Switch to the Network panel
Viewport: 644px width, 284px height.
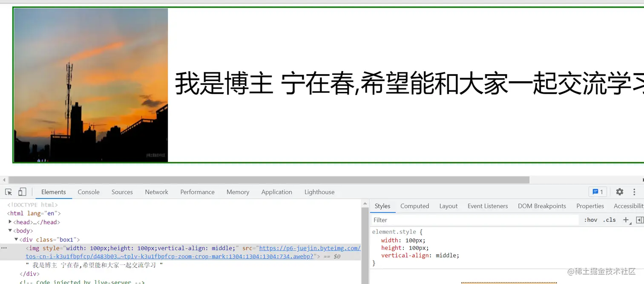(x=156, y=192)
